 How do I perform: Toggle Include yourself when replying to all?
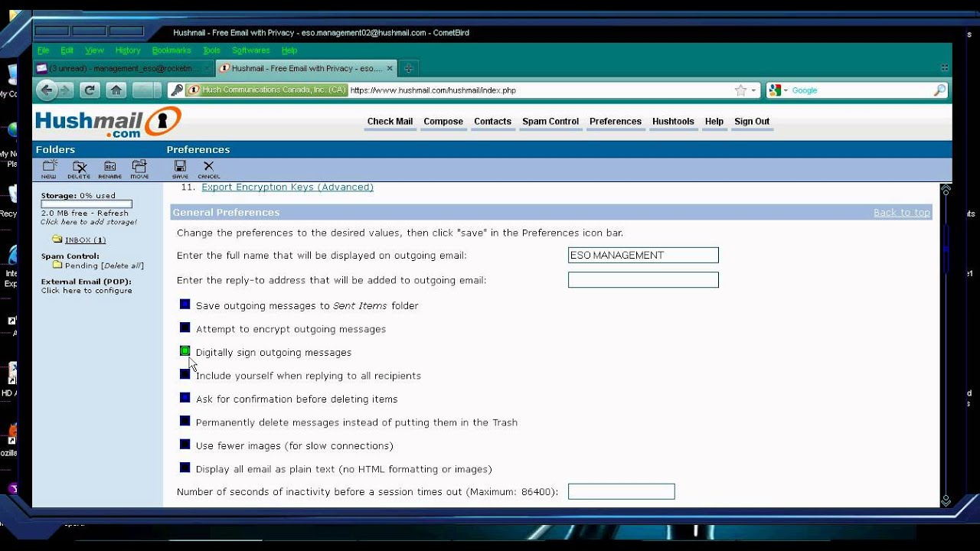[185, 374]
